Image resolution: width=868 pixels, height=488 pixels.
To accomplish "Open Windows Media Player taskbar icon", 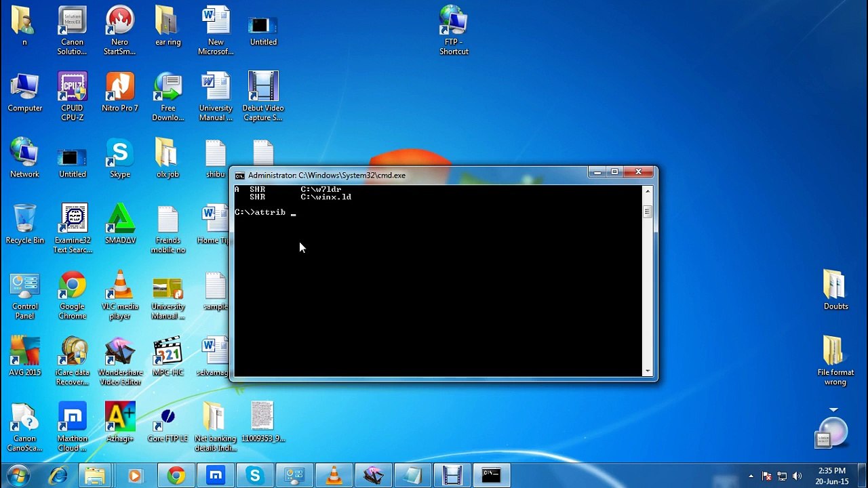I will tap(135, 476).
